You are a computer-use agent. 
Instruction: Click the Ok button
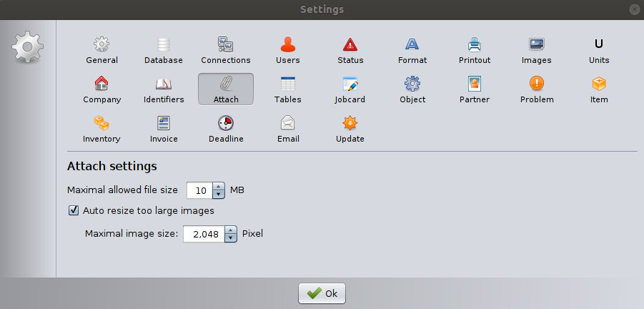322,293
